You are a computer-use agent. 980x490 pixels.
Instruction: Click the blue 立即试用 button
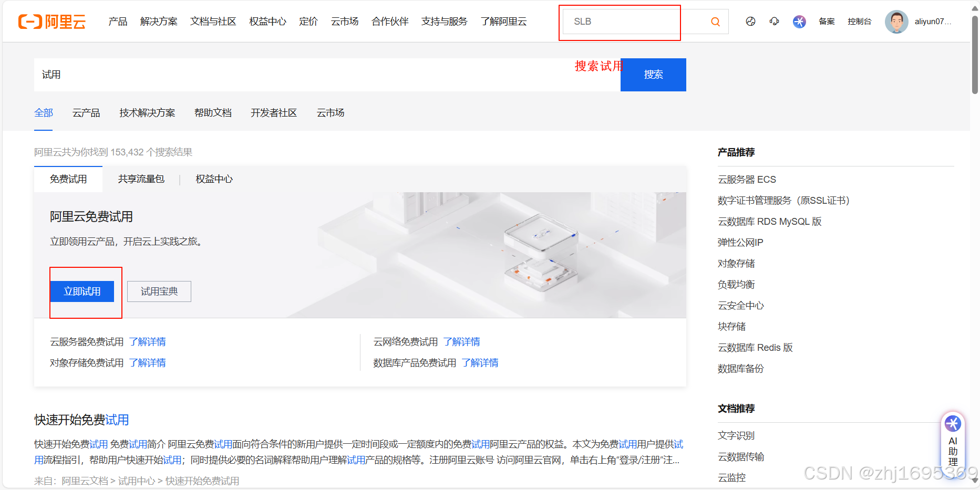(82, 291)
